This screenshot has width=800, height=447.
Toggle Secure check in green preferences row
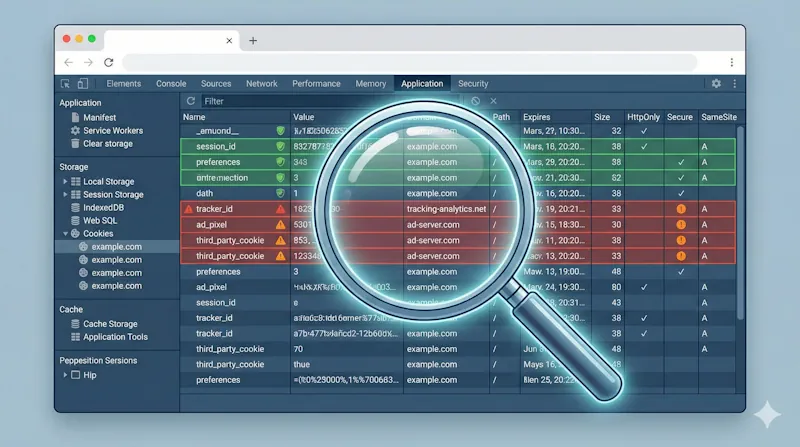point(681,162)
